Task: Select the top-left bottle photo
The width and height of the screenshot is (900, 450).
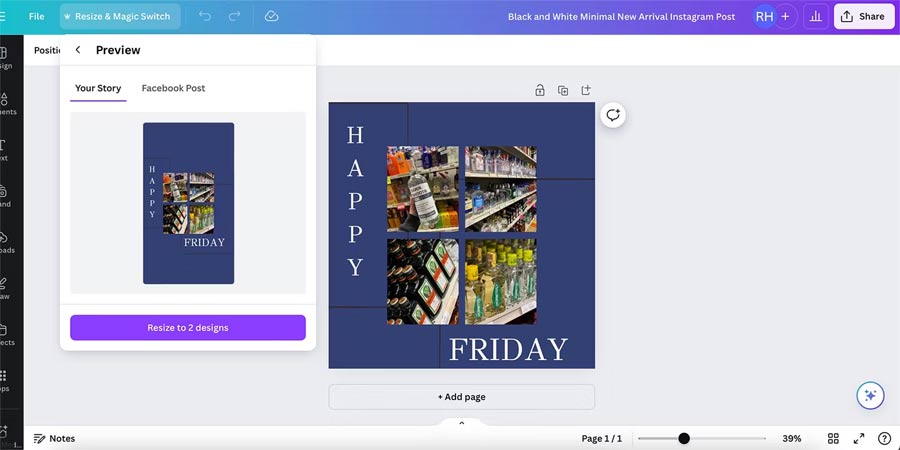Action: coord(422,189)
